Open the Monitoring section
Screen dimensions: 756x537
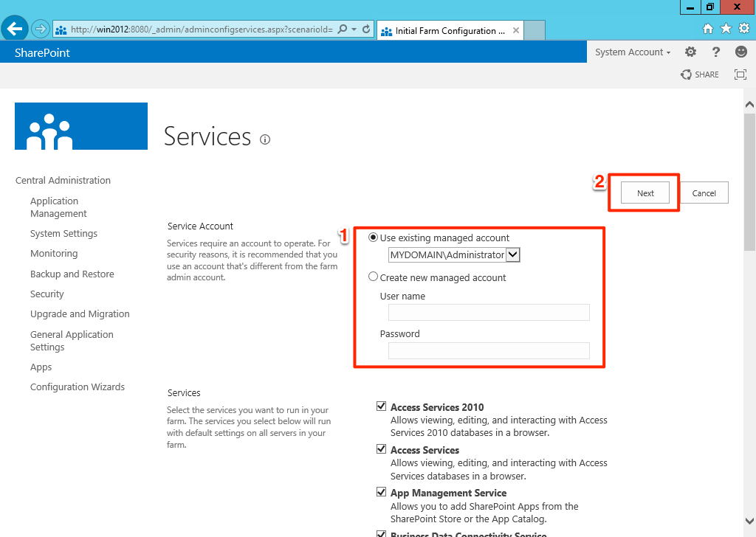coord(54,253)
